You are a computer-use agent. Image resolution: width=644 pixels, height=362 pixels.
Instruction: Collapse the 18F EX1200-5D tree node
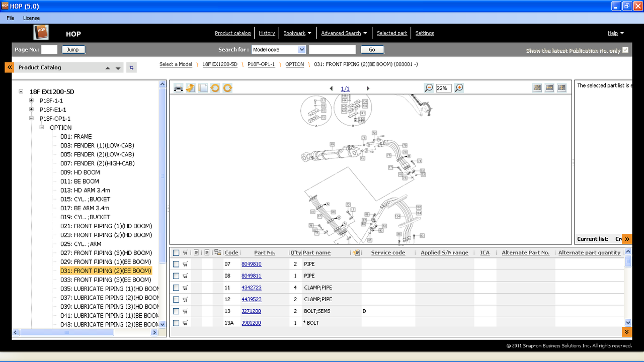(x=21, y=92)
